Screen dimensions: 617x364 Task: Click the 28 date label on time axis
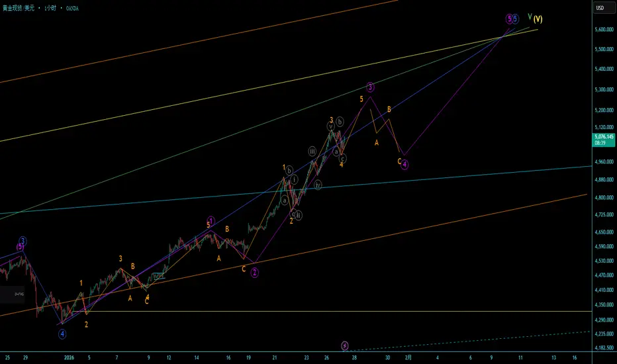[x=355, y=357]
